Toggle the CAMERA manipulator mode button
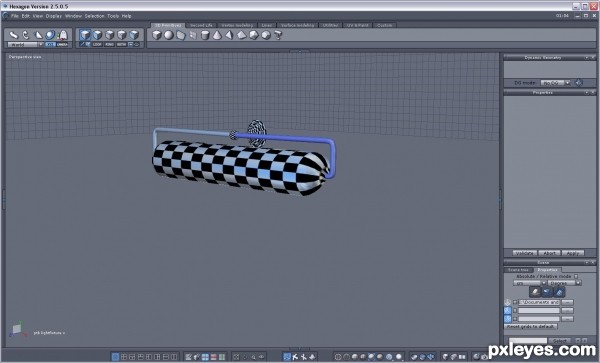Image resolution: width=600 pixels, height=363 pixels. point(62,45)
